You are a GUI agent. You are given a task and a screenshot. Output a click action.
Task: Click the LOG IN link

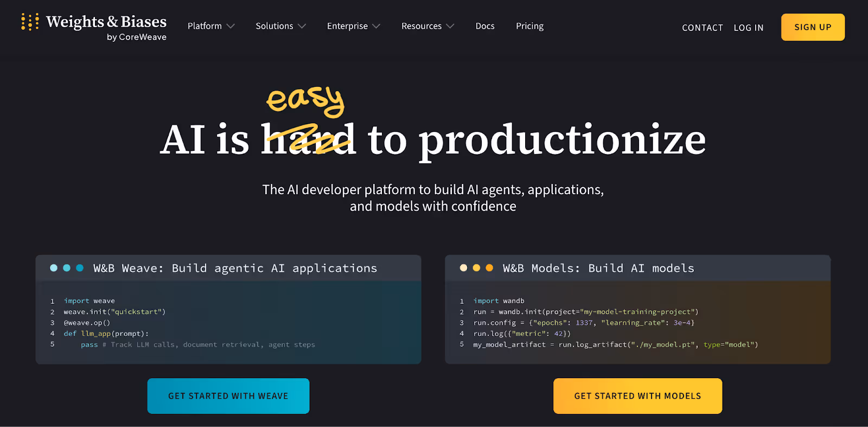(749, 28)
